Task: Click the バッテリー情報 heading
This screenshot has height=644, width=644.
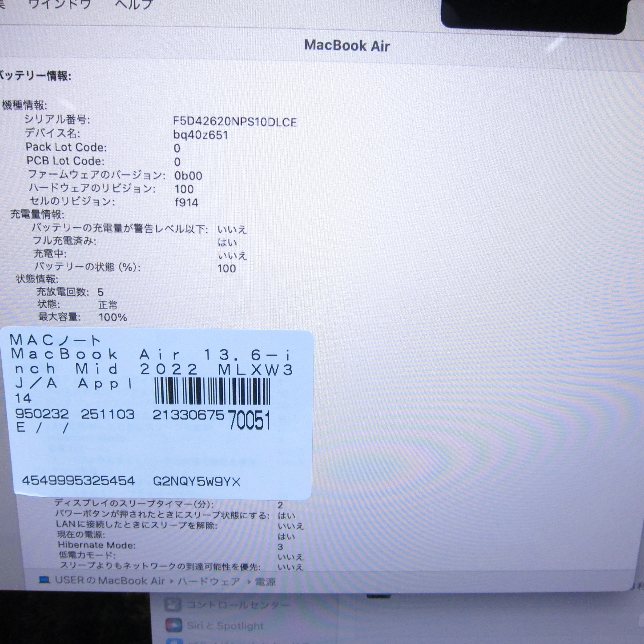Action: [x=35, y=76]
